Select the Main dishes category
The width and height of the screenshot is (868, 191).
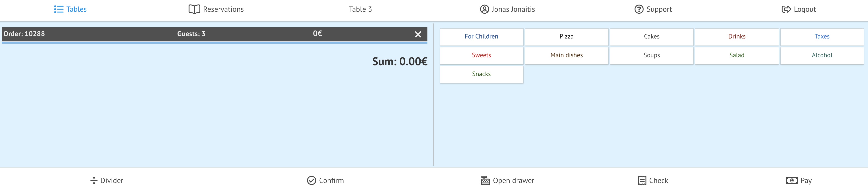566,56
